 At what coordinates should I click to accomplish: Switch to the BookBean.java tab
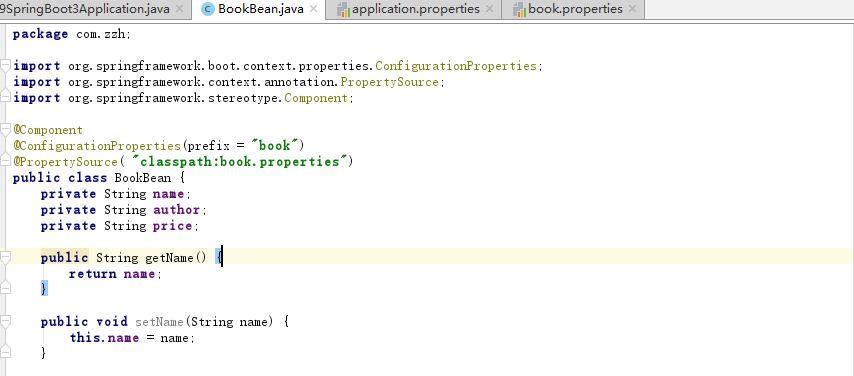260,9
